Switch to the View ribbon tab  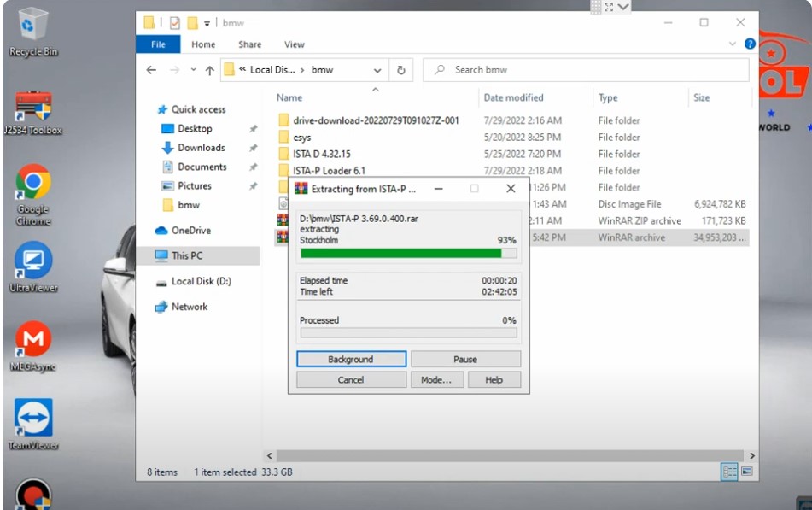point(294,44)
